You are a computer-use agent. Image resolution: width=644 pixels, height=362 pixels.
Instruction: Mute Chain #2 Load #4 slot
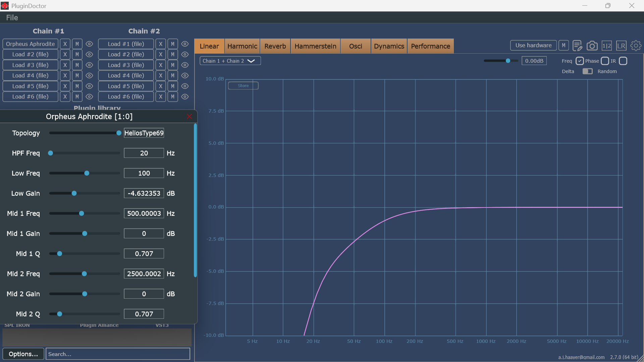(173, 75)
